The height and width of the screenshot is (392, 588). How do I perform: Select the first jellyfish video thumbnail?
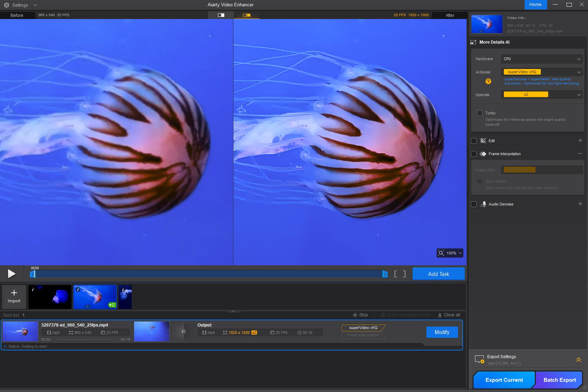pyautogui.click(x=50, y=297)
